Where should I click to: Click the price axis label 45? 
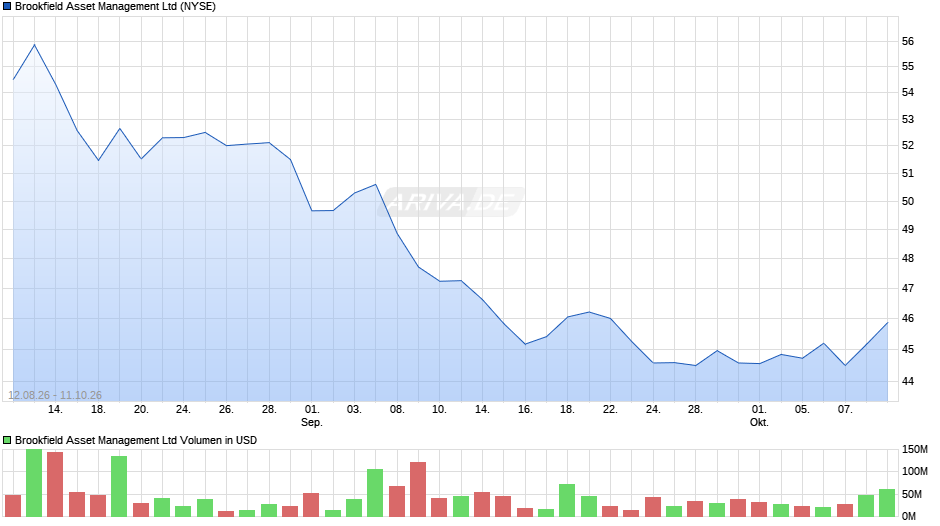(x=908, y=350)
